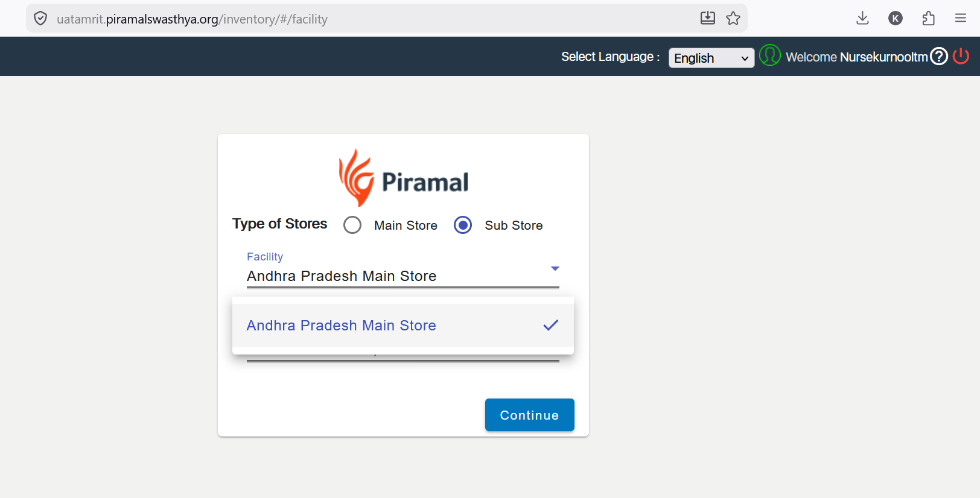Click the Welcome Nursekurnooltm username text
980x498 pixels.
coord(857,57)
